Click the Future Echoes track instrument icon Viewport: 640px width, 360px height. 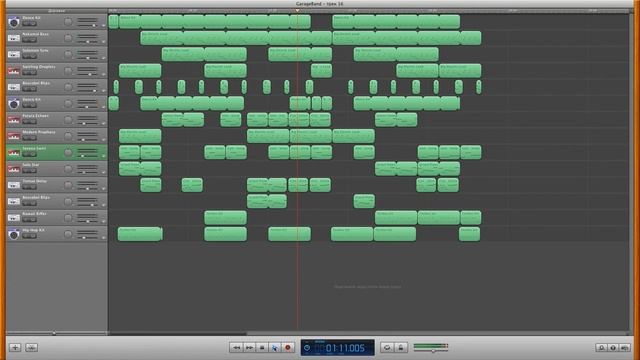pyautogui.click(x=13, y=120)
